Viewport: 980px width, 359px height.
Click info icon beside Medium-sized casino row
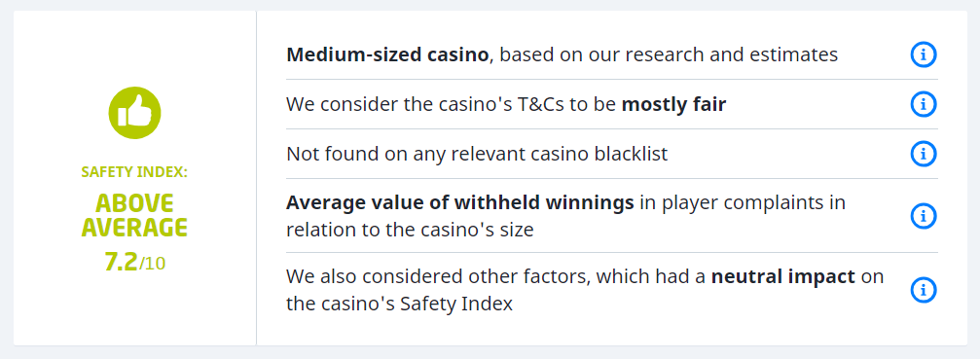pos(924,54)
